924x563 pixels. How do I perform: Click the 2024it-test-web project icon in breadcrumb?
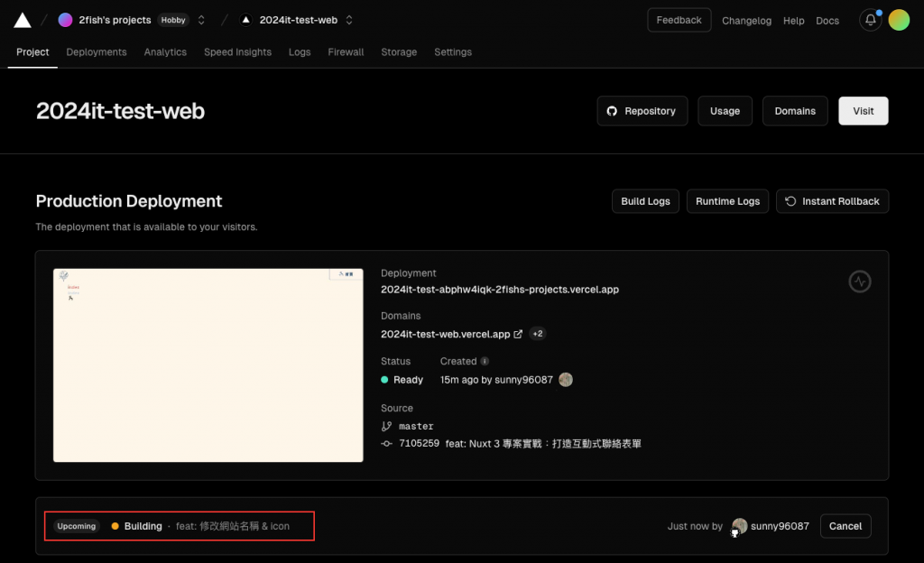coord(245,20)
